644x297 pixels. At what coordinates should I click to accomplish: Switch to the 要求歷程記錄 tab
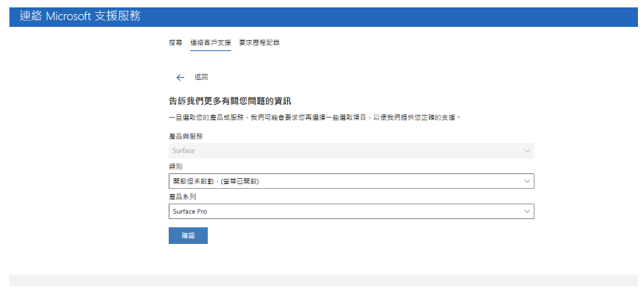(259, 43)
